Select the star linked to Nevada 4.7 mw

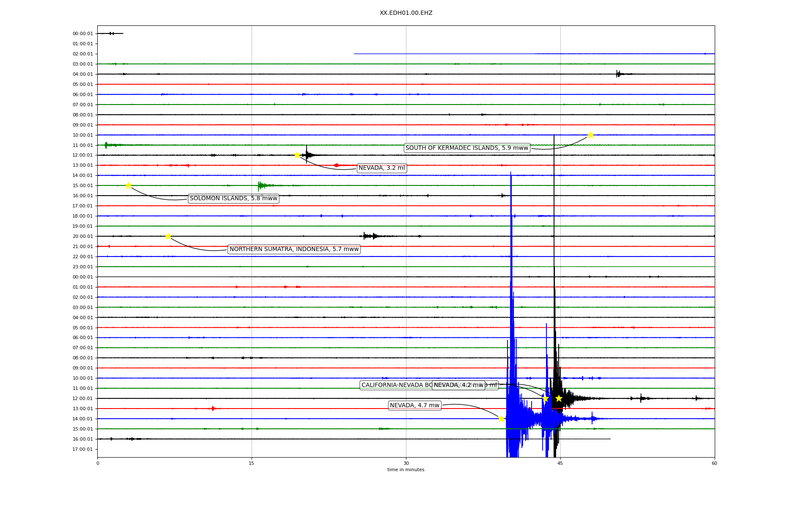[501, 419]
